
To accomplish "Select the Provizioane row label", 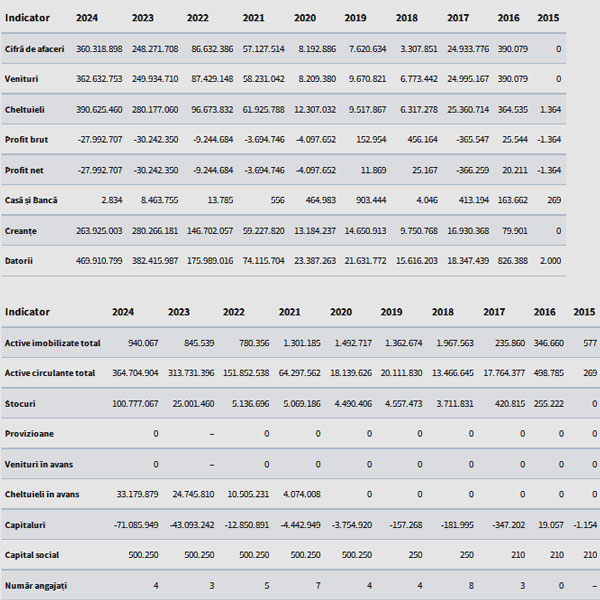I will [29, 434].
